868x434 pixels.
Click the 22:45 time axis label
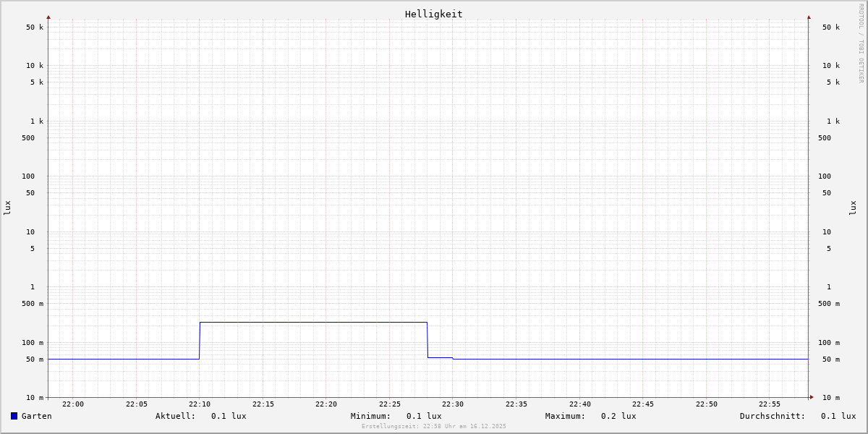(x=643, y=404)
